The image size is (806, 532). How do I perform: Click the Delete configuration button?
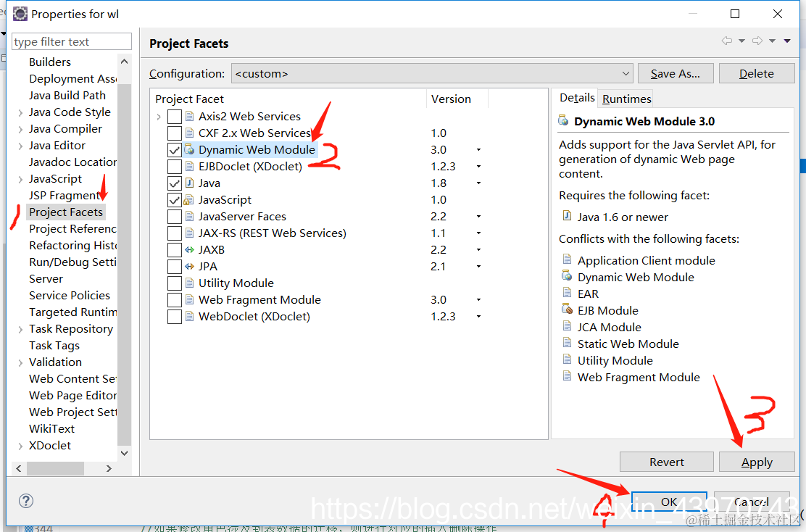pyautogui.click(x=757, y=73)
